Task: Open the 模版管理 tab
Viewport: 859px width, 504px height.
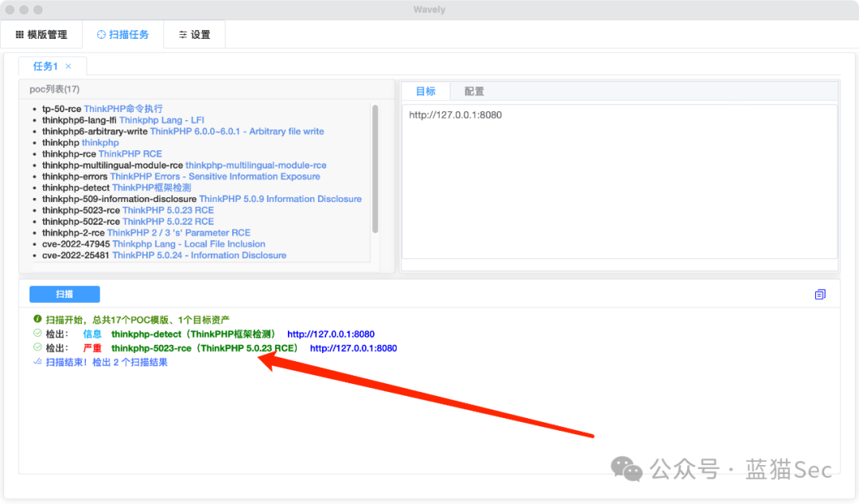Action: tap(41, 34)
